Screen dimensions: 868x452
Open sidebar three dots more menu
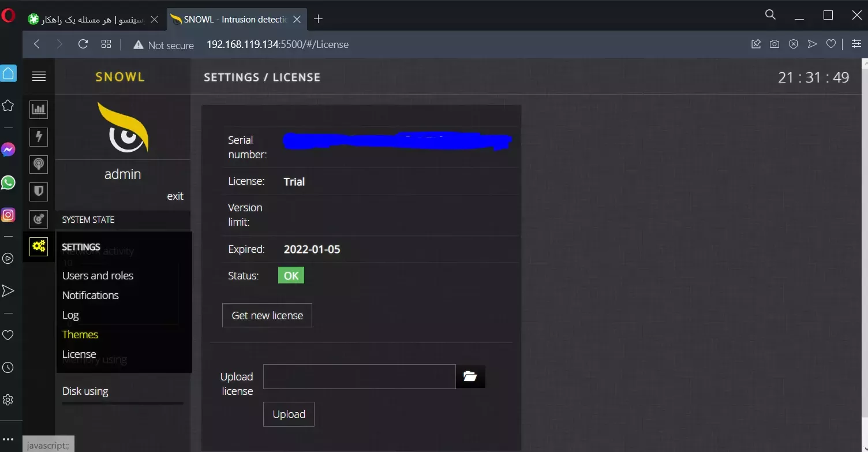8,439
